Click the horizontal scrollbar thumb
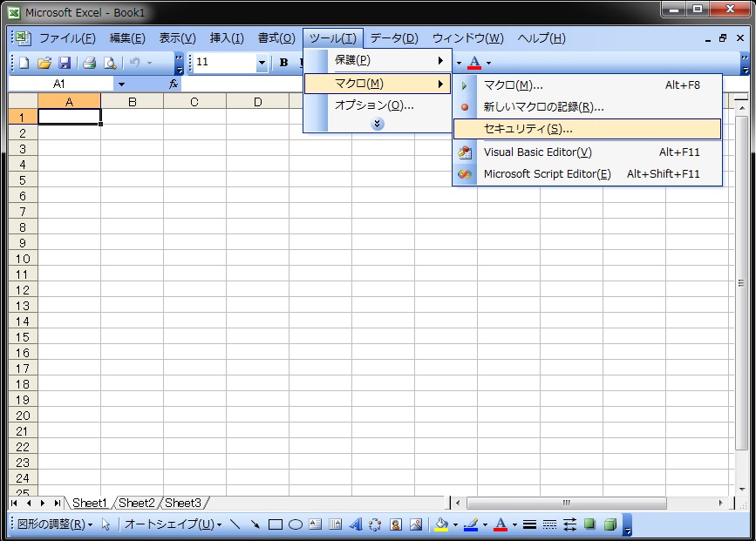 click(x=567, y=503)
